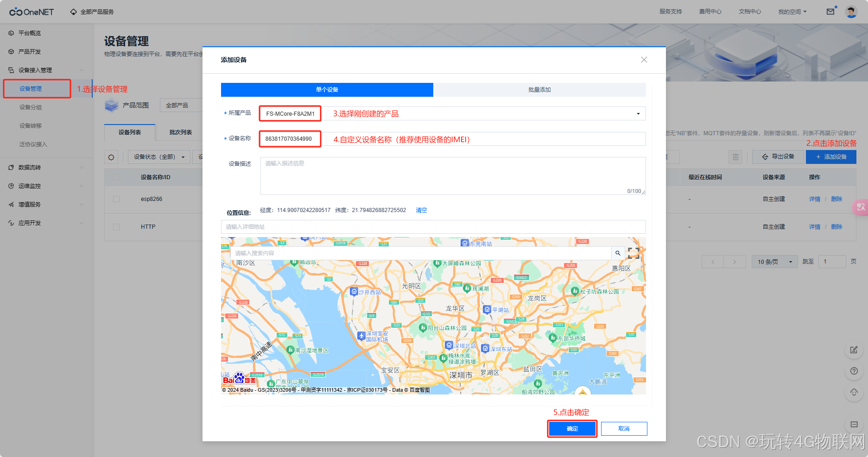Click the 确定 confirm button

572,429
